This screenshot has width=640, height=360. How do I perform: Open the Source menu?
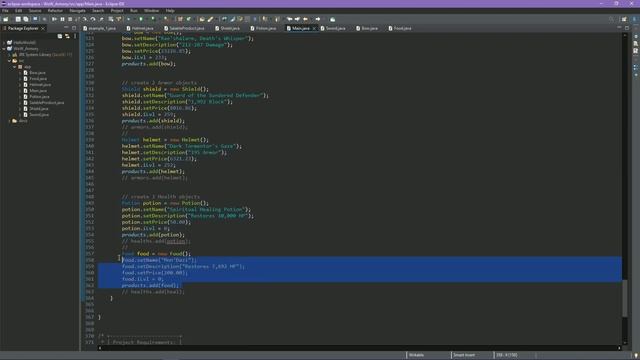pyautogui.click(x=35, y=11)
